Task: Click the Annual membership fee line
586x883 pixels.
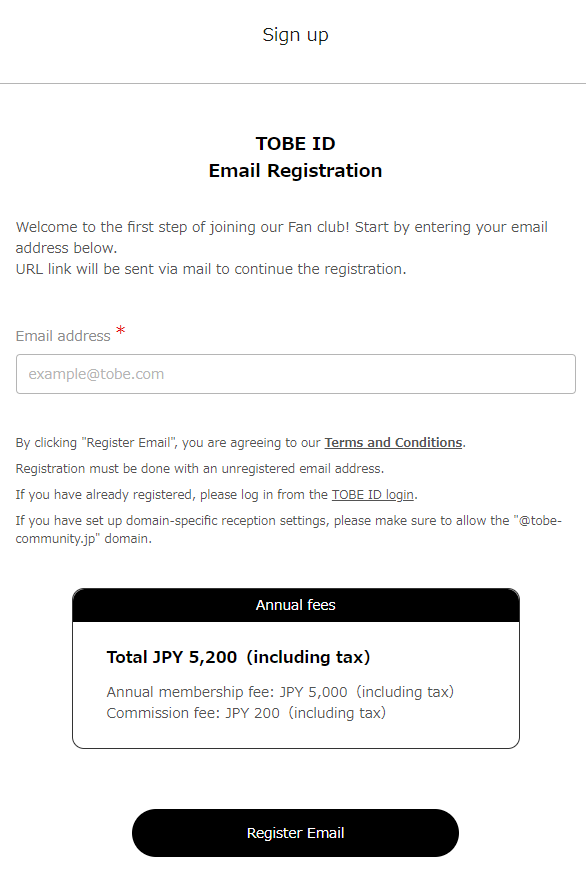Action: [280, 692]
